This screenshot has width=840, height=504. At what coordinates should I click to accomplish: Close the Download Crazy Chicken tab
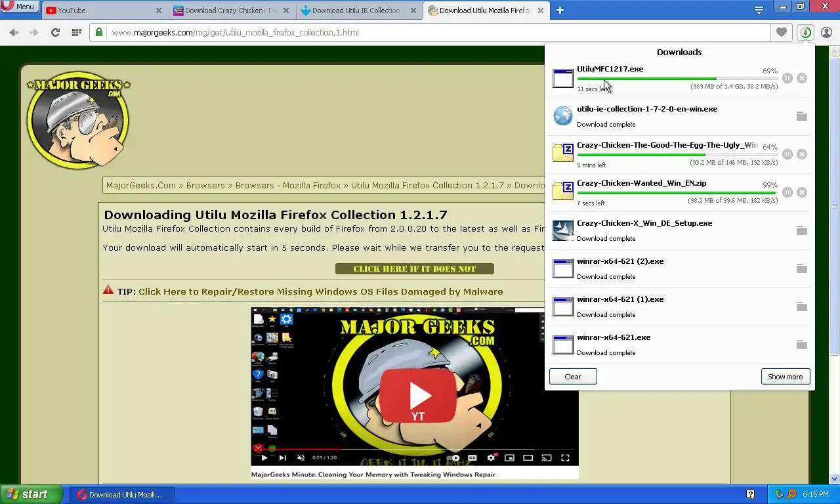(286, 10)
